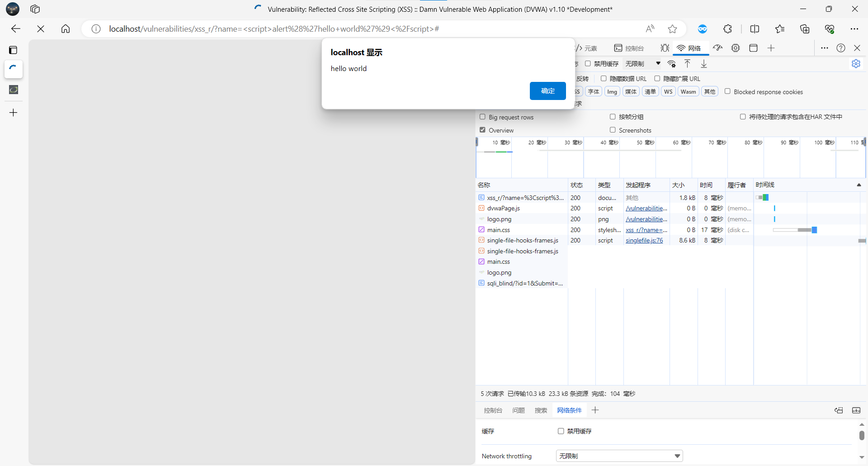This screenshot has height=466, width=868.
Task: Open the Sources bug icon panel
Action: click(665, 48)
